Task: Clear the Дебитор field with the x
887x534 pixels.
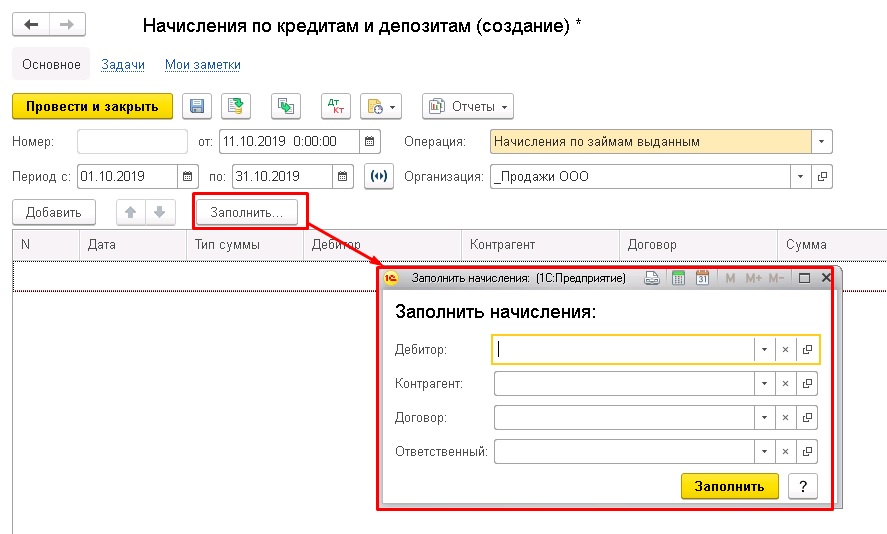Action: 785,350
